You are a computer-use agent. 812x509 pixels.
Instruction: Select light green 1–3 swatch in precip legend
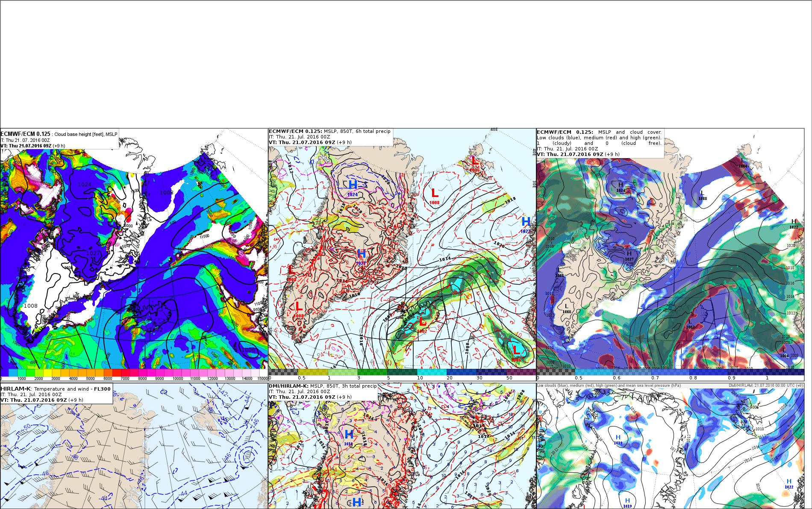click(x=342, y=372)
